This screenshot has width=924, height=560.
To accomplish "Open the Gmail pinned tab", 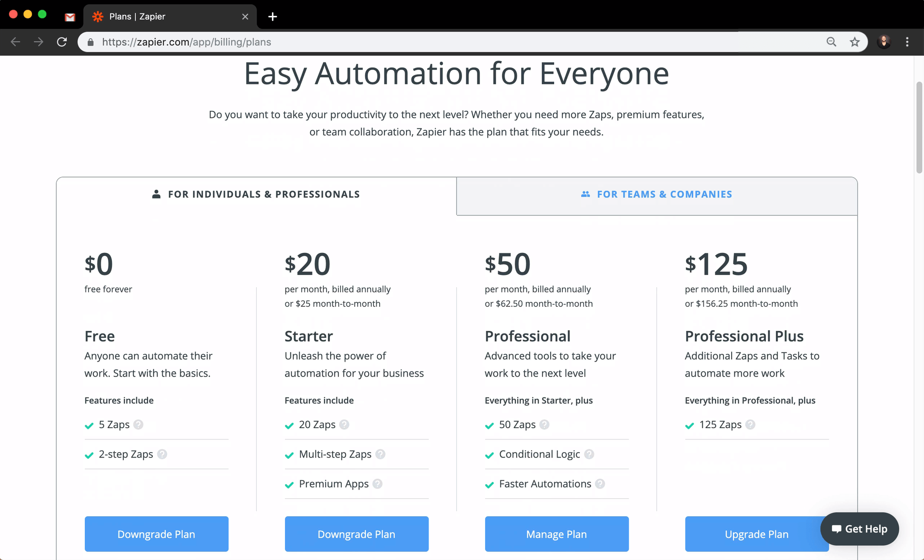I will click(70, 17).
